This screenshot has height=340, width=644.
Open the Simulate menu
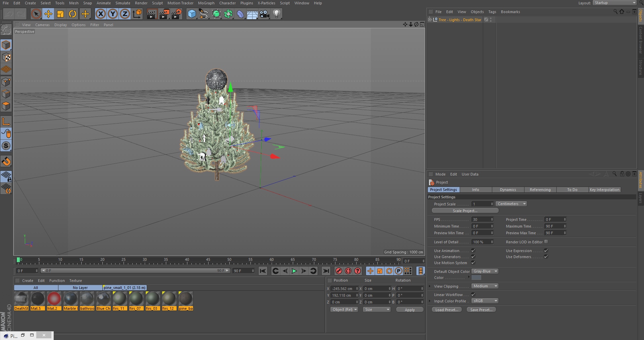tap(123, 3)
